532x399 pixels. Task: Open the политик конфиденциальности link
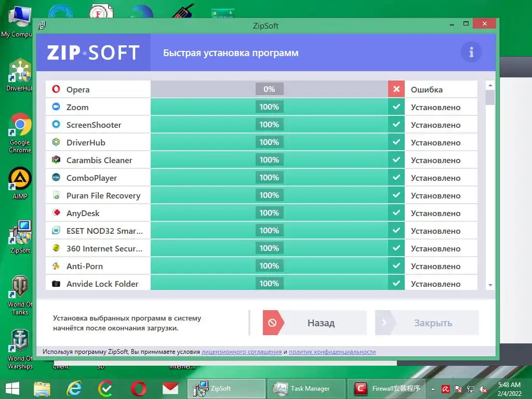point(332,352)
